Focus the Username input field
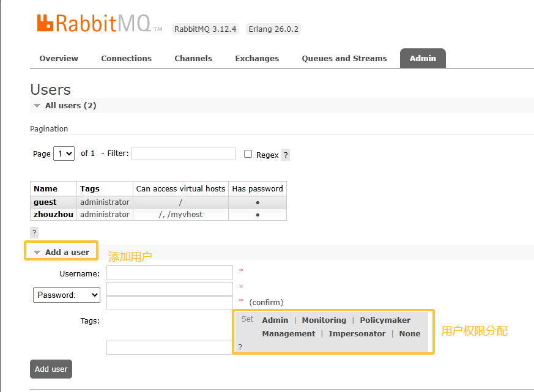534x392 pixels. click(x=169, y=273)
